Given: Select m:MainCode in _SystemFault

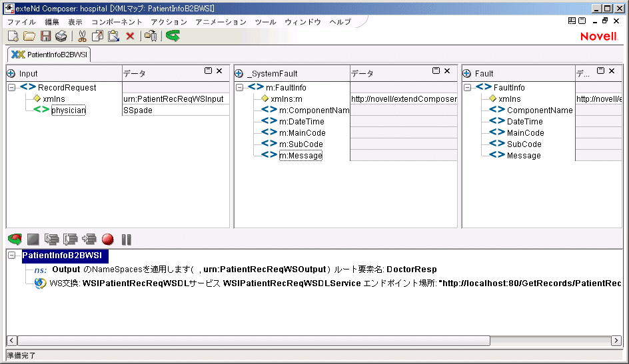Looking at the screenshot, I should pyautogui.click(x=303, y=132).
